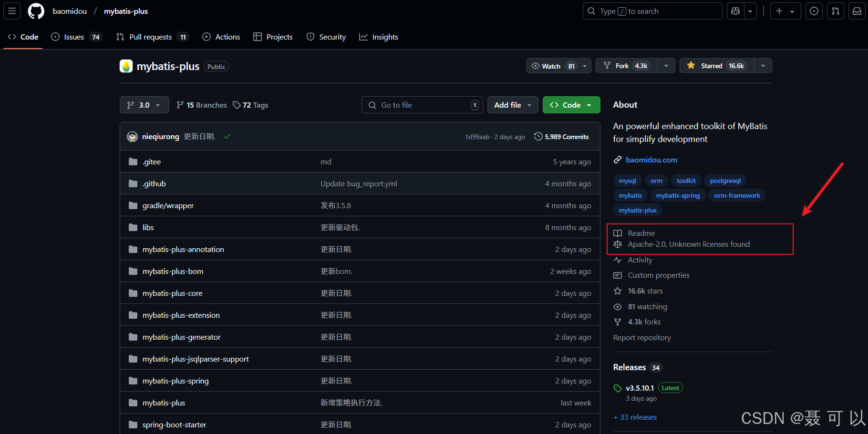Open the mybatis-plus-generator folder
Viewport: 868px width, 434px height.
181,337
